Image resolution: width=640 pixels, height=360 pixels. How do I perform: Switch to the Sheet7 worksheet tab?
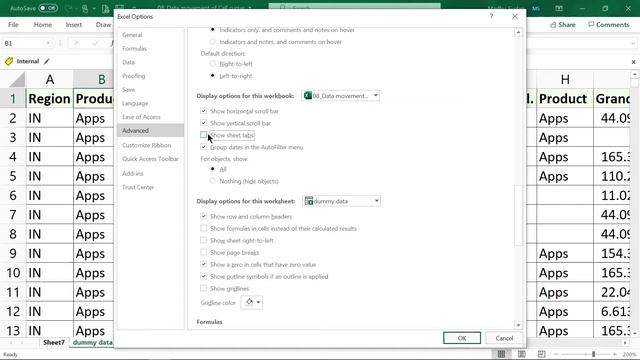[54, 342]
